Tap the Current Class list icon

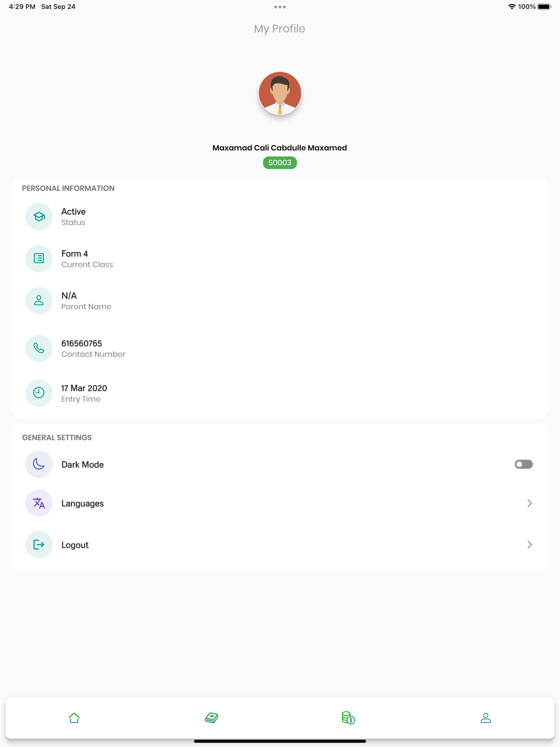pos(39,259)
